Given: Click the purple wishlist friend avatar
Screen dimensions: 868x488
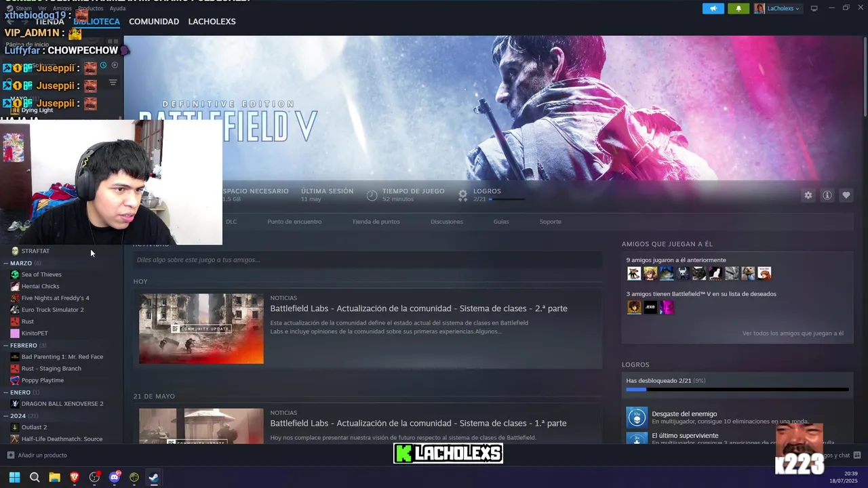Looking at the screenshot, I should (667, 307).
